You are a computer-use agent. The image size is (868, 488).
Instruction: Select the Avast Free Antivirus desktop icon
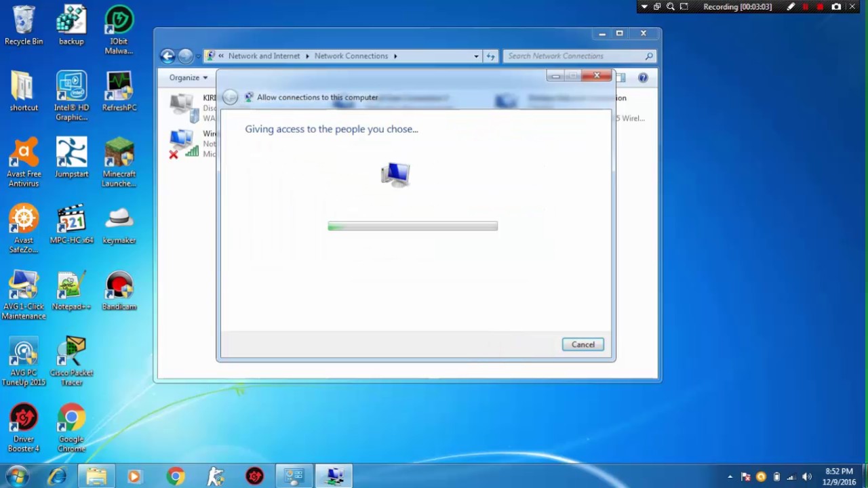pyautogui.click(x=24, y=163)
